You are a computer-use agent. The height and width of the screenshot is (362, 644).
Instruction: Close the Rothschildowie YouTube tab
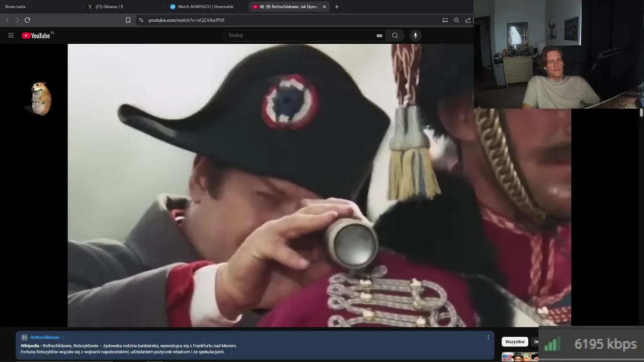coord(324,7)
